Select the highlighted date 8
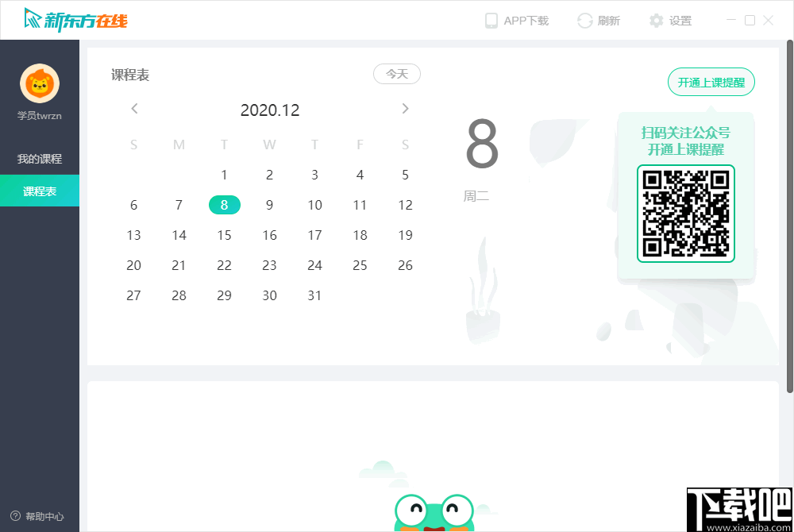Screen dimensions: 794x532 [x=225, y=205]
